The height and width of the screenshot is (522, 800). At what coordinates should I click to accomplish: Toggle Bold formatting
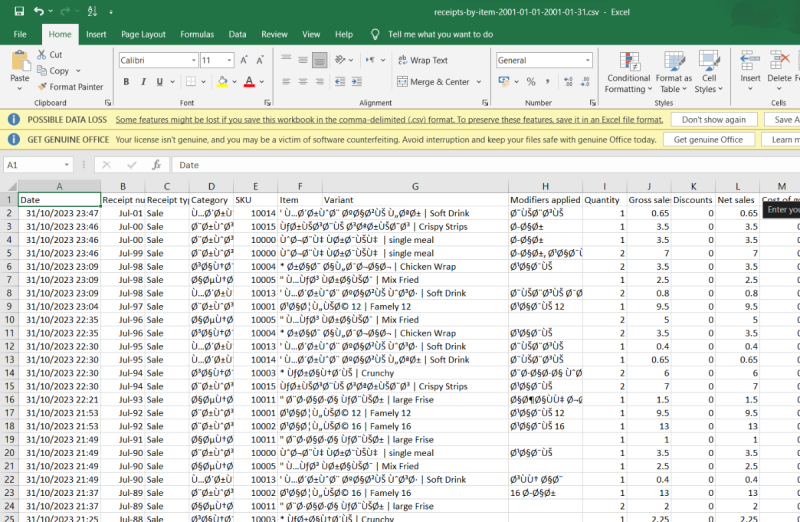pyautogui.click(x=128, y=82)
